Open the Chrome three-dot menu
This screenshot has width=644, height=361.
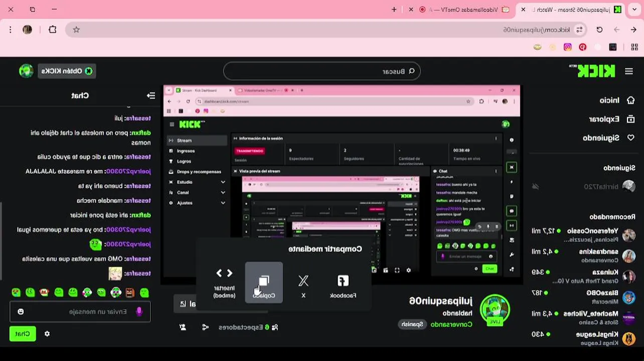pyautogui.click(x=11, y=30)
